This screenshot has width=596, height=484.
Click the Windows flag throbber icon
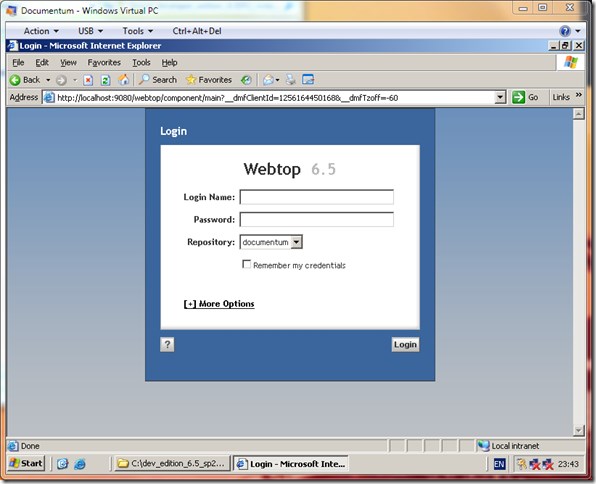(x=571, y=62)
